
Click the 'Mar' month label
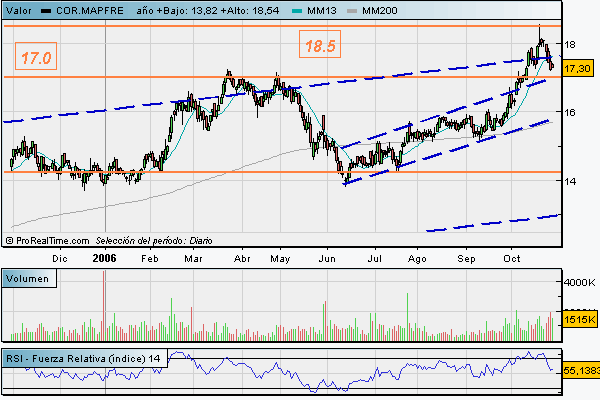(x=193, y=259)
